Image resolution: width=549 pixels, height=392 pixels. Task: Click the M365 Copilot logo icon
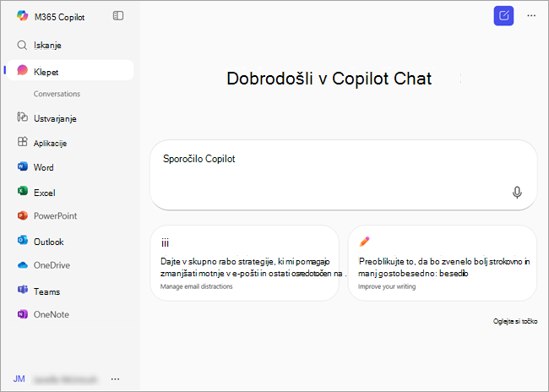23,16
